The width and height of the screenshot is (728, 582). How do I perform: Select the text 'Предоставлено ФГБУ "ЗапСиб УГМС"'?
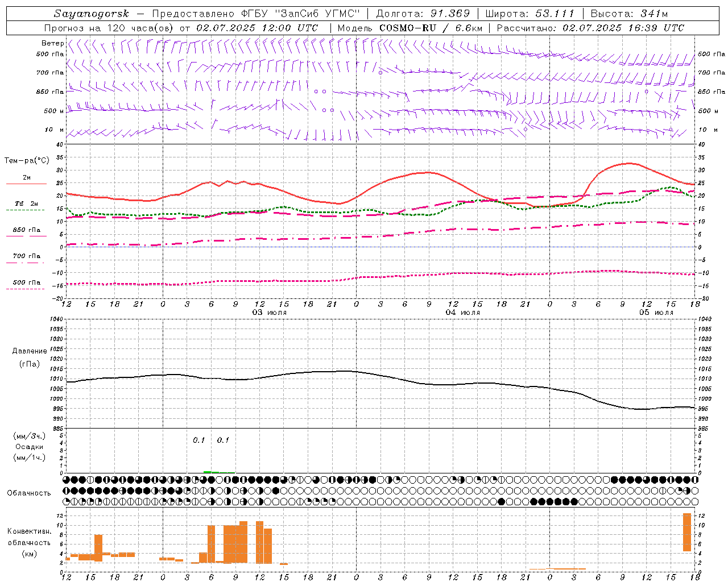257,14
